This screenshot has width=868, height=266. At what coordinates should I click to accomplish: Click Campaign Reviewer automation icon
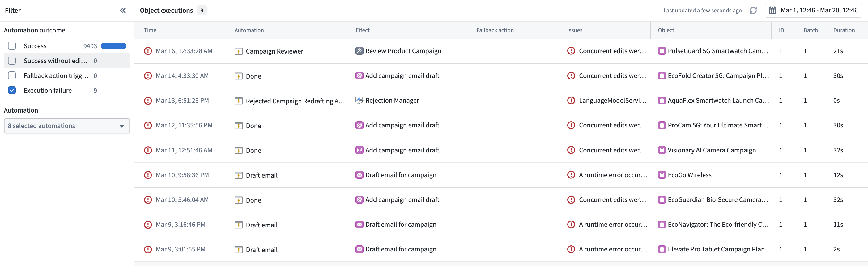[x=239, y=51]
